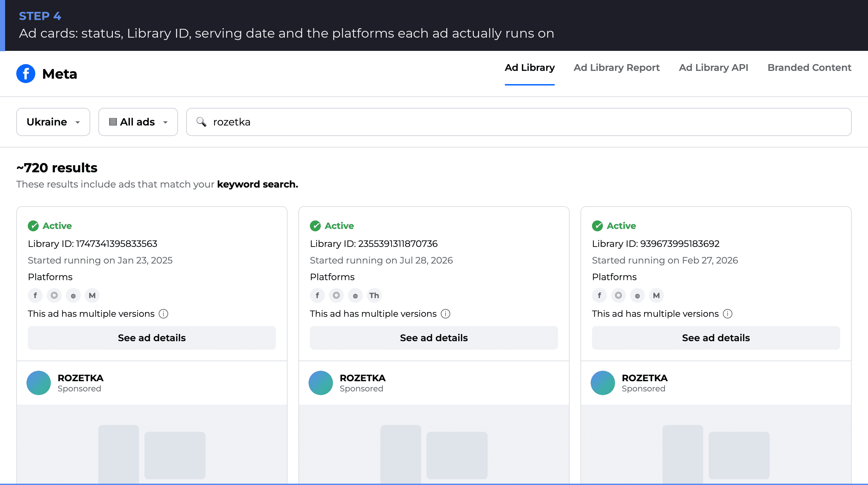Click the Active check icon on ad 1747341395833563
The width and height of the screenshot is (868, 485).
point(33,226)
